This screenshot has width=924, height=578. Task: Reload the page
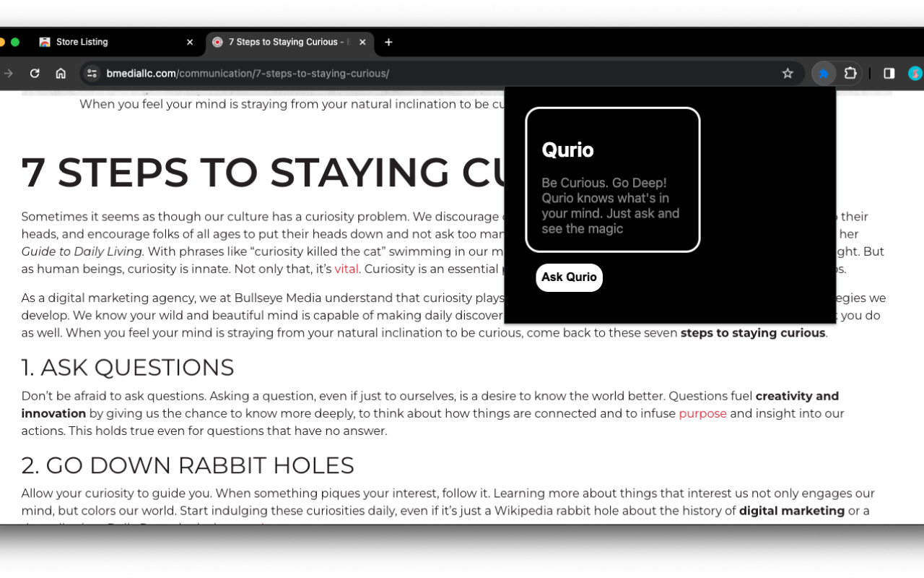coord(35,73)
